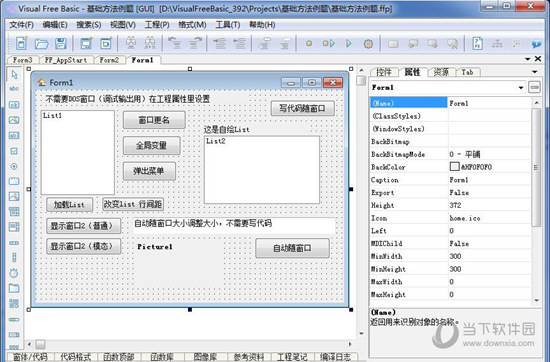
Task: Switch to the Form3 editor tab
Action: tap(23, 60)
